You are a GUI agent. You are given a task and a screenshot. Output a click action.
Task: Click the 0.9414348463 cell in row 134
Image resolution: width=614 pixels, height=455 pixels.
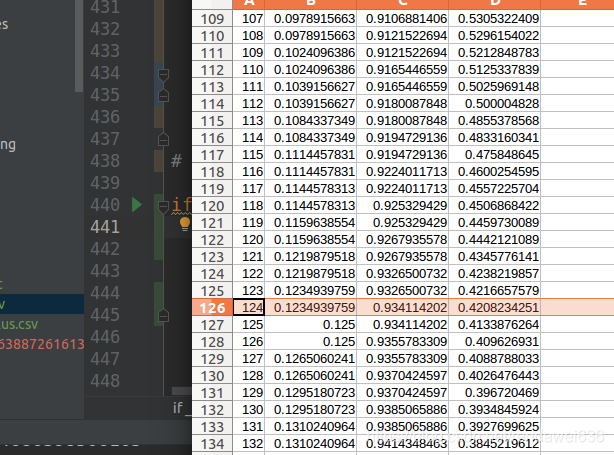403,444
